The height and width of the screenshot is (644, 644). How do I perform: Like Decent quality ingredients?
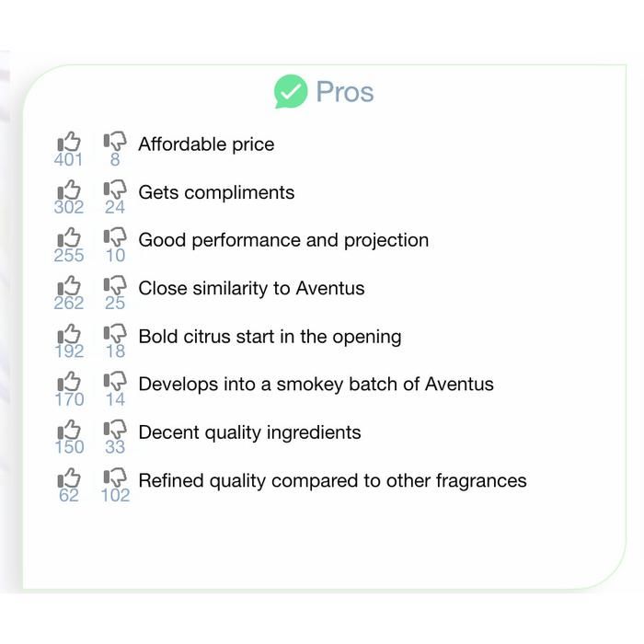click(69, 431)
